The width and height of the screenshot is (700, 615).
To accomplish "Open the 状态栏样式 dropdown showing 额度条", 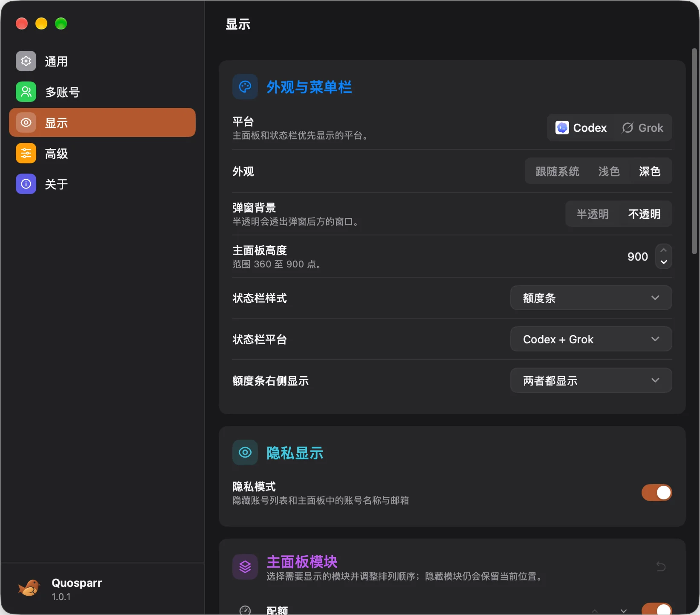I will 591,298.
